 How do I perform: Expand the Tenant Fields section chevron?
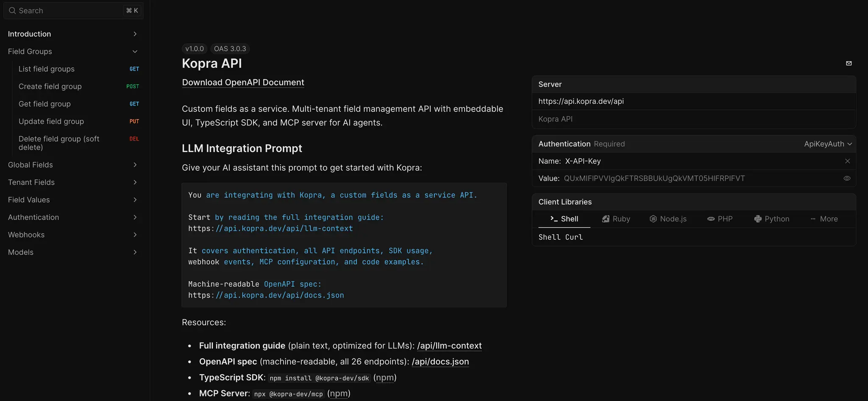[x=135, y=182]
